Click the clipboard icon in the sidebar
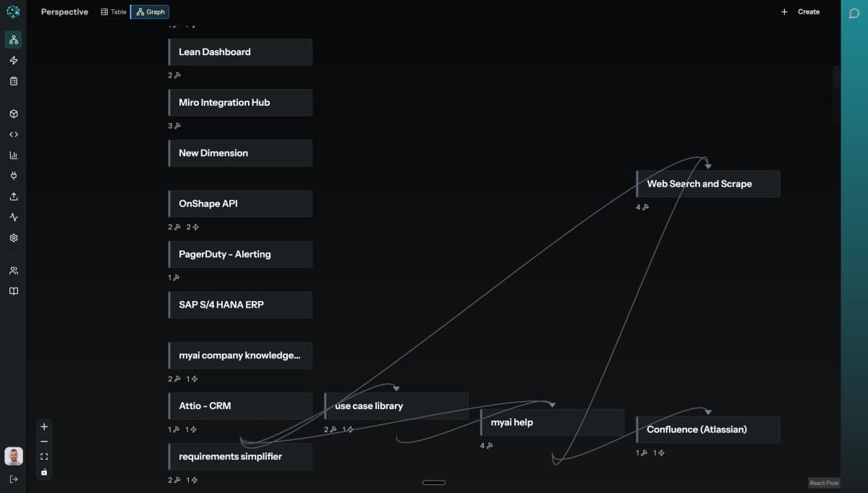868x493 pixels. point(13,81)
